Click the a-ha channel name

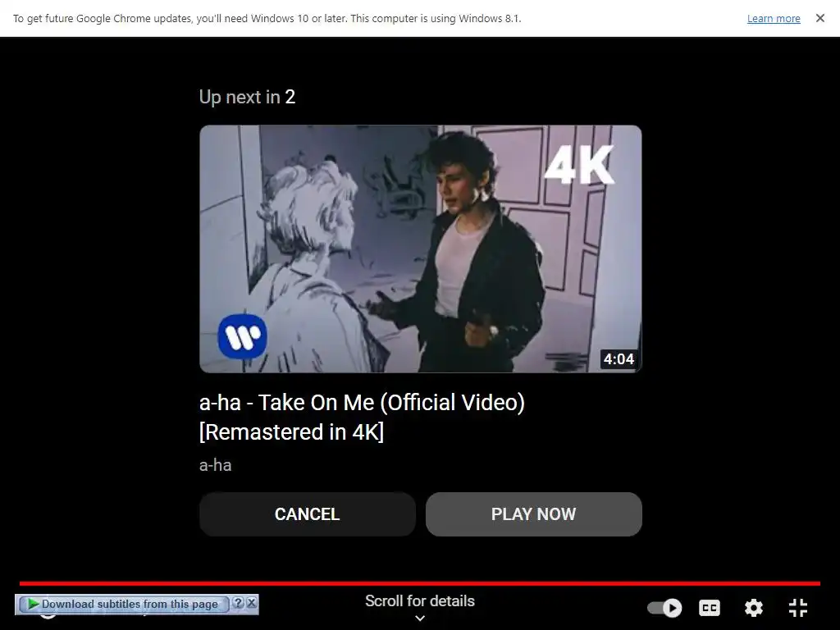pyautogui.click(x=216, y=465)
